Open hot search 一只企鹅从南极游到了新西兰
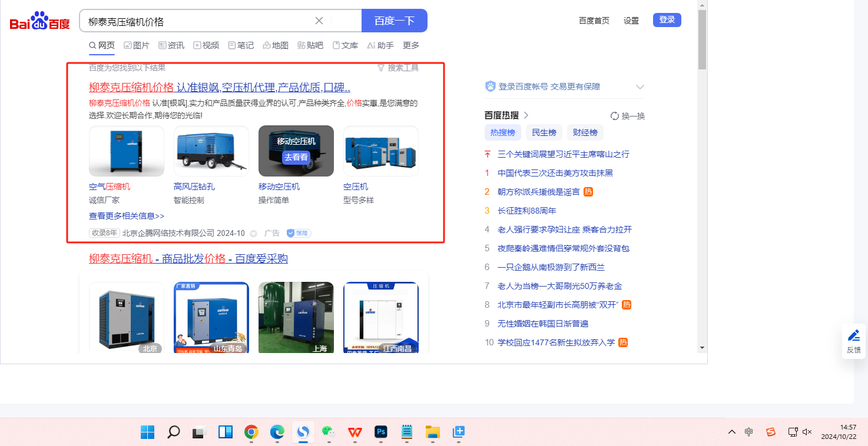 551,267
